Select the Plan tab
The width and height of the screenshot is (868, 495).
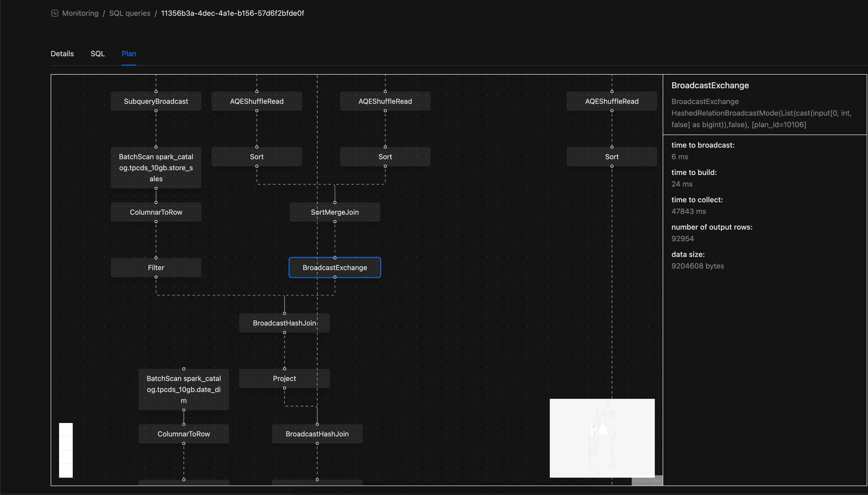pyautogui.click(x=129, y=54)
